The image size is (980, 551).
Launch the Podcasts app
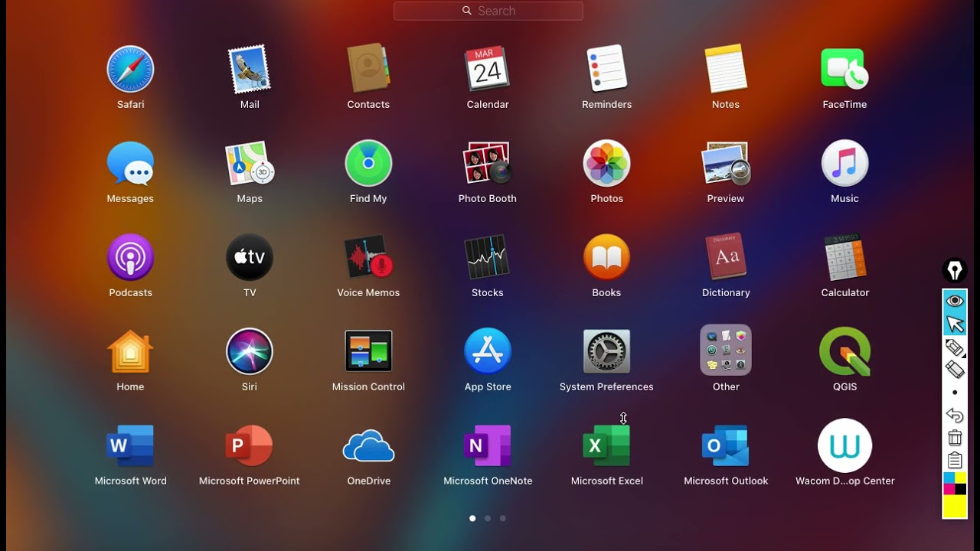point(130,257)
